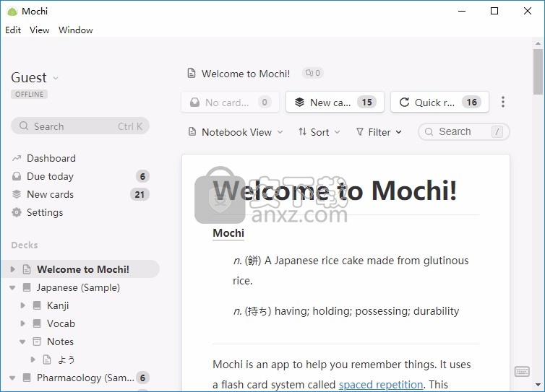This screenshot has height=392, width=545.
Task: Click the Pharmacology deck book icon
Action: click(x=27, y=378)
